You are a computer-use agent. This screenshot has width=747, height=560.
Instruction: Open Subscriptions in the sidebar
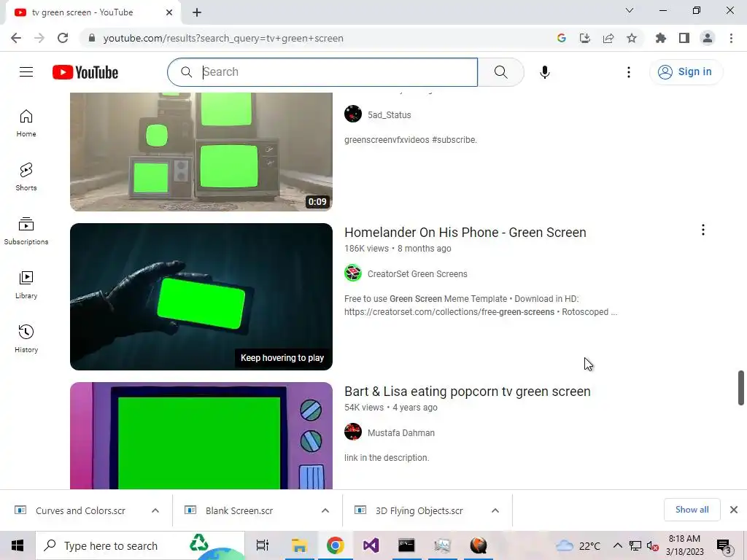click(x=26, y=231)
